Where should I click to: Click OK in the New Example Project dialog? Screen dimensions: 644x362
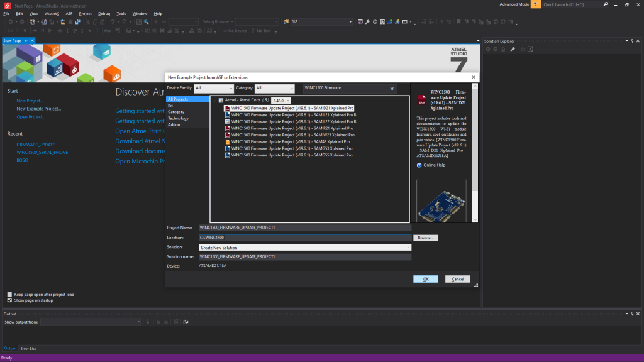(x=426, y=279)
